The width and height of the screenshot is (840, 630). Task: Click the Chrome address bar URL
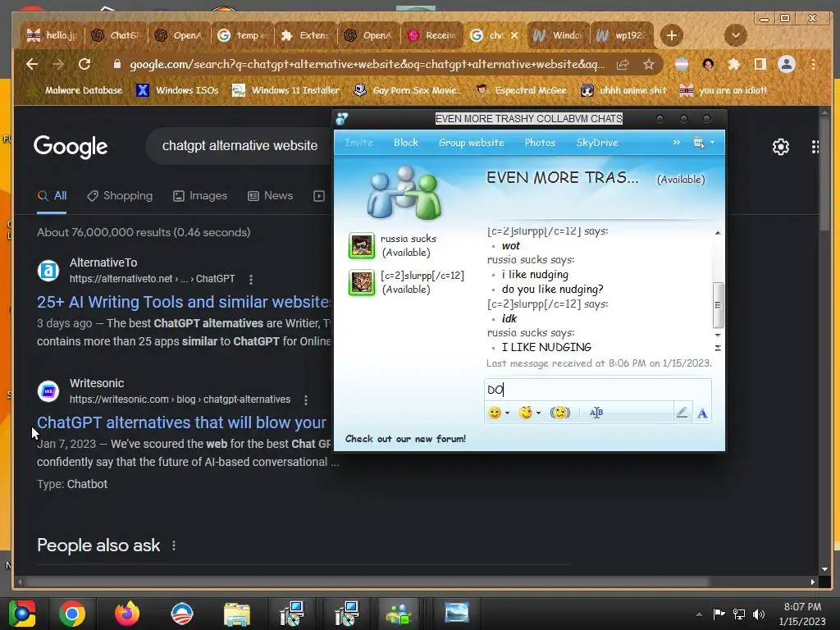[x=367, y=64]
